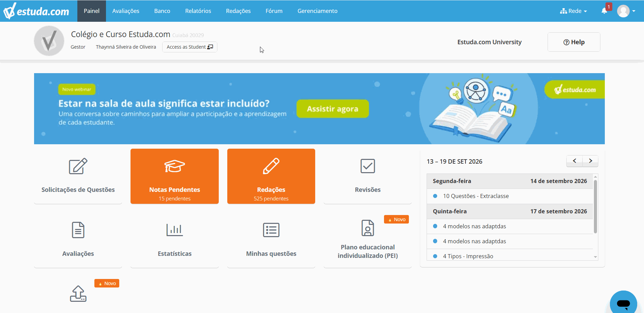This screenshot has height=313, width=644.
Task: Open the Banco menu
Action: click(x=162, y=11)
